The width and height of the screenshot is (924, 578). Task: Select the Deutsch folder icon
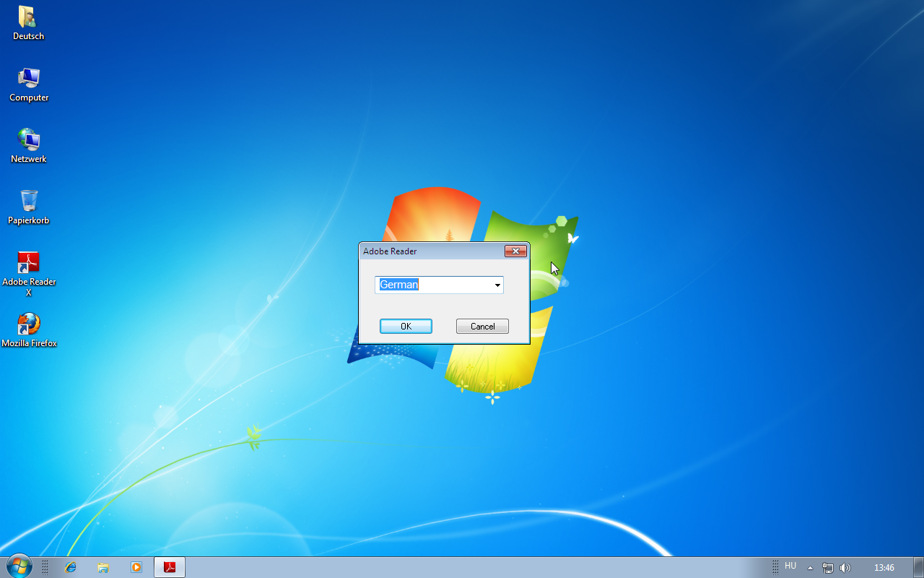[28, 23]
